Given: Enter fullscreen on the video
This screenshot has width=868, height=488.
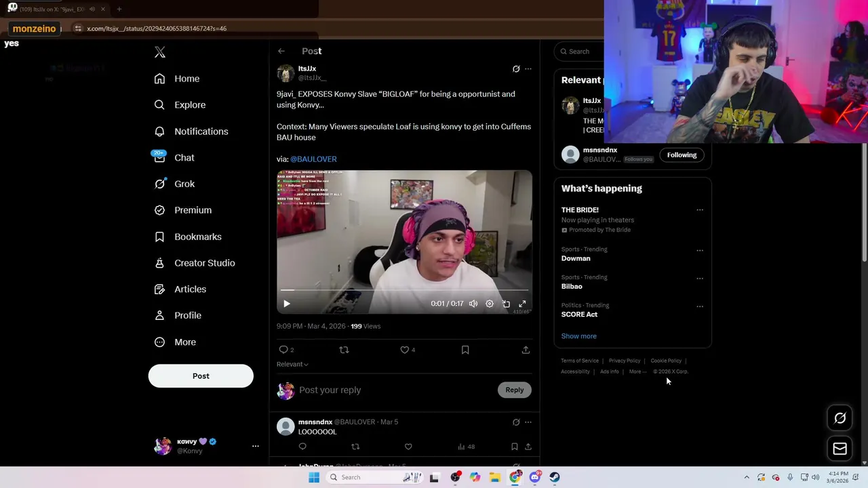Looking at the screenshot, I should [x=522, y=304].
